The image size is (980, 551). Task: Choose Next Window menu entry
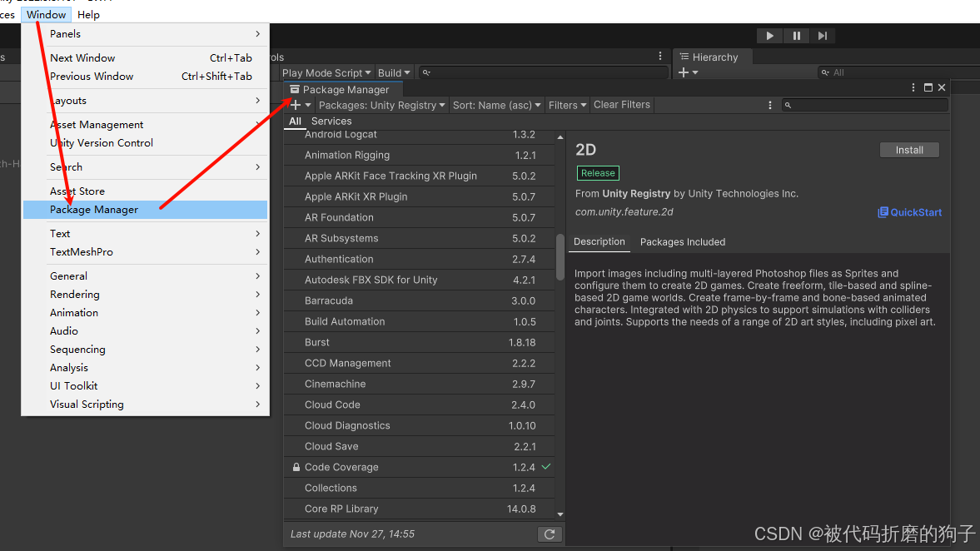145,58
